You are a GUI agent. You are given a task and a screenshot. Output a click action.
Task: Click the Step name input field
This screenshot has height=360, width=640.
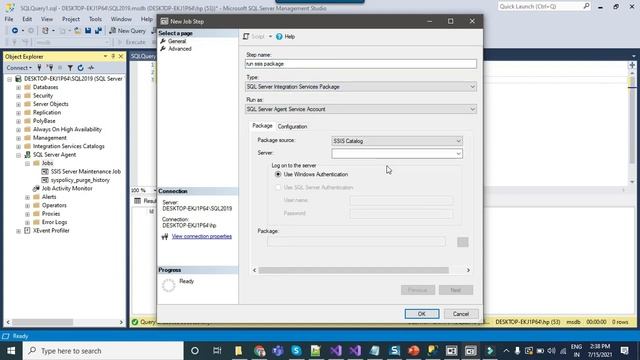point(361,64)
